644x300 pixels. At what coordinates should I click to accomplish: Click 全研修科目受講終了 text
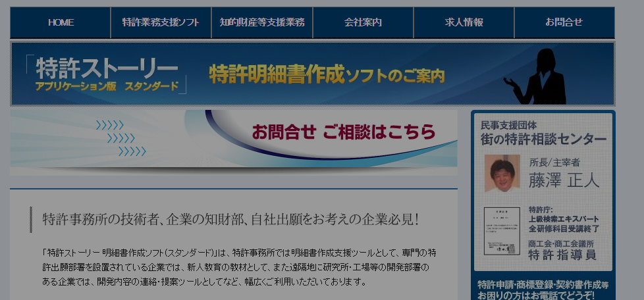point(564,229)
